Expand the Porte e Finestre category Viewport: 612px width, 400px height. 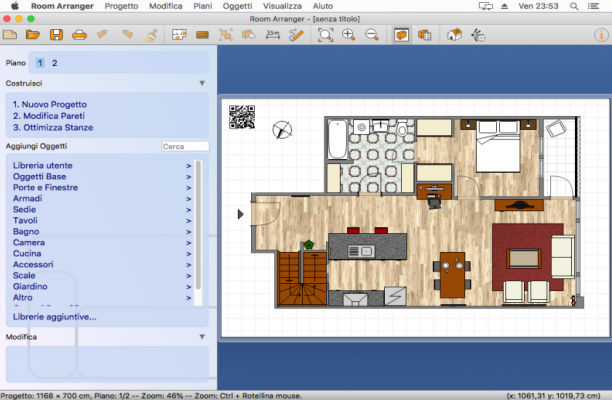102,187
